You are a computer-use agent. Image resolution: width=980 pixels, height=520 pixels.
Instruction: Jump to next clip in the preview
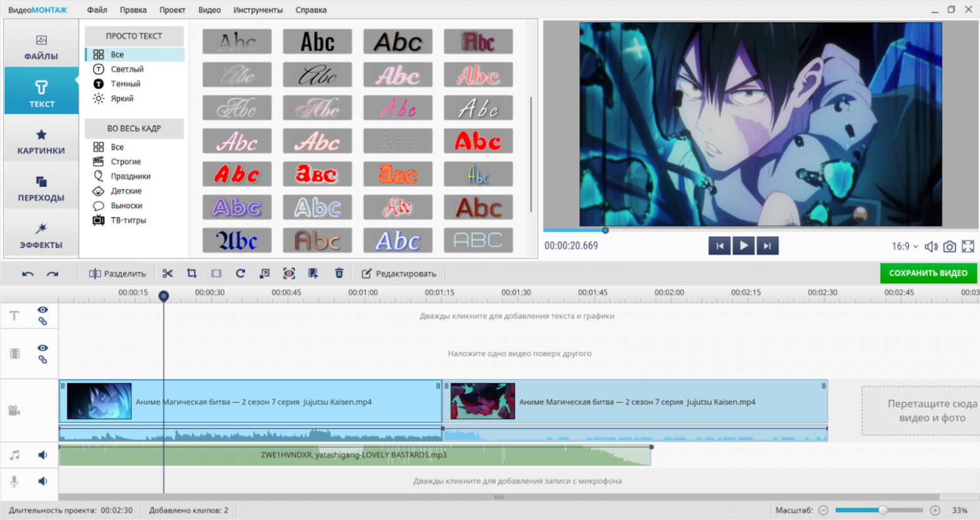767,246
